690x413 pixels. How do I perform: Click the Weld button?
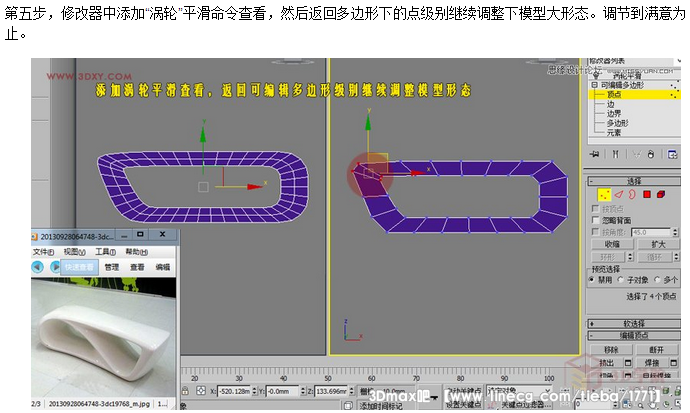click(652, 363)
